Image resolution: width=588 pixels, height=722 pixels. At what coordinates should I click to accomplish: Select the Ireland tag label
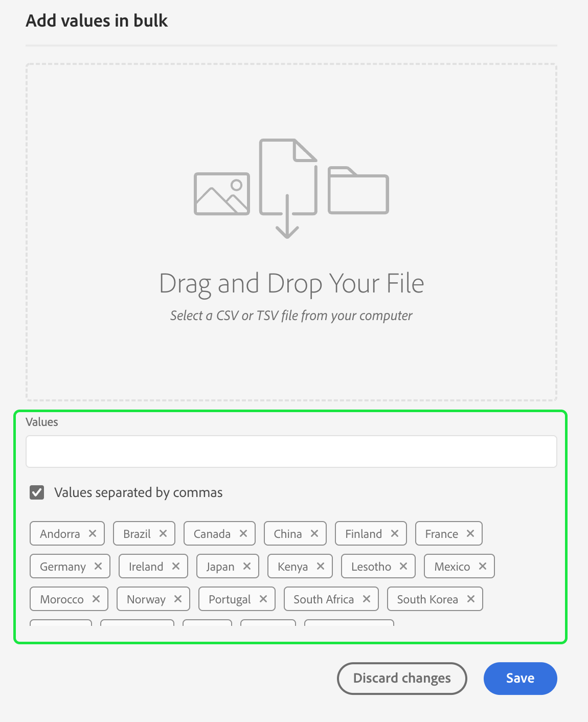click(x=146, y=567)
